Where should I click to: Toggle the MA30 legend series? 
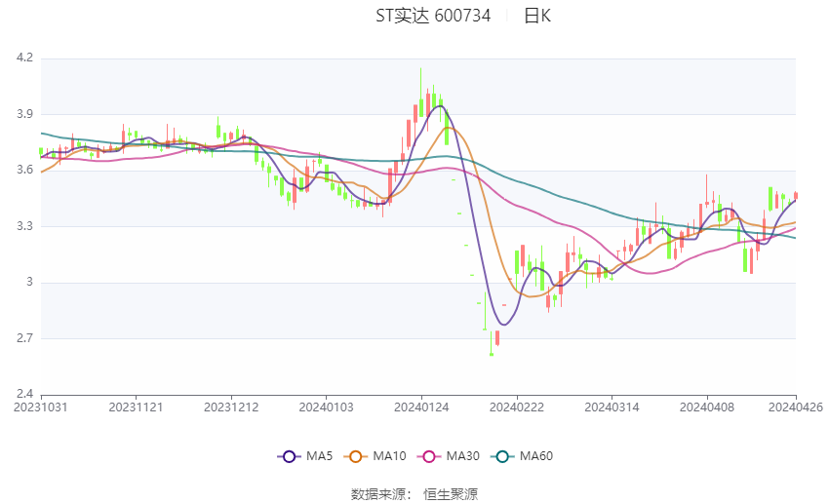coord(449,456)
